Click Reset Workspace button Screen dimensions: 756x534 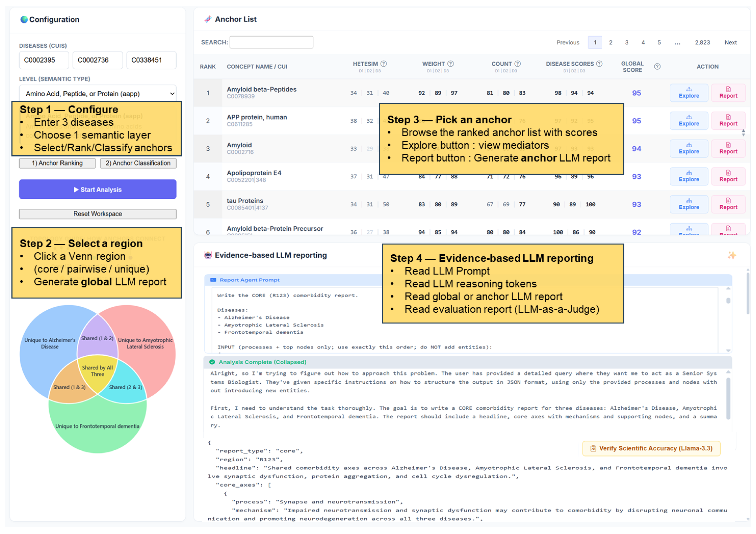pyautogui.click(x=98, y=214)
